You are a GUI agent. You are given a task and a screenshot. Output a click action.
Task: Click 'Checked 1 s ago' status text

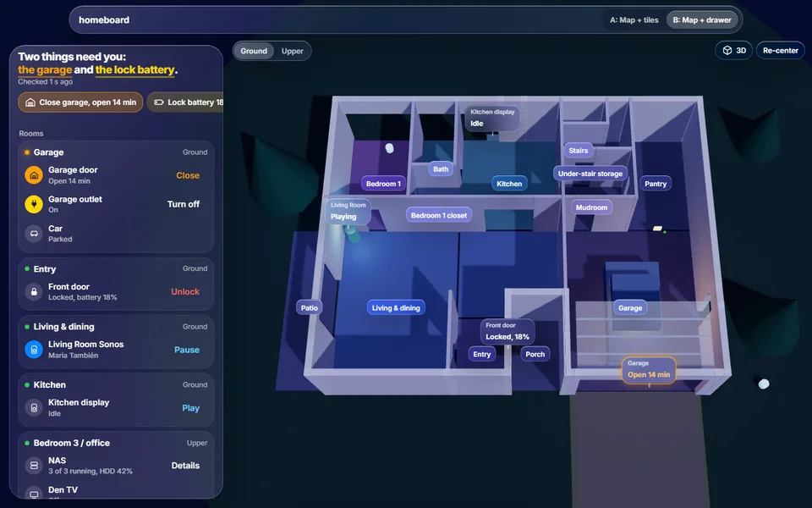(45, 81)
